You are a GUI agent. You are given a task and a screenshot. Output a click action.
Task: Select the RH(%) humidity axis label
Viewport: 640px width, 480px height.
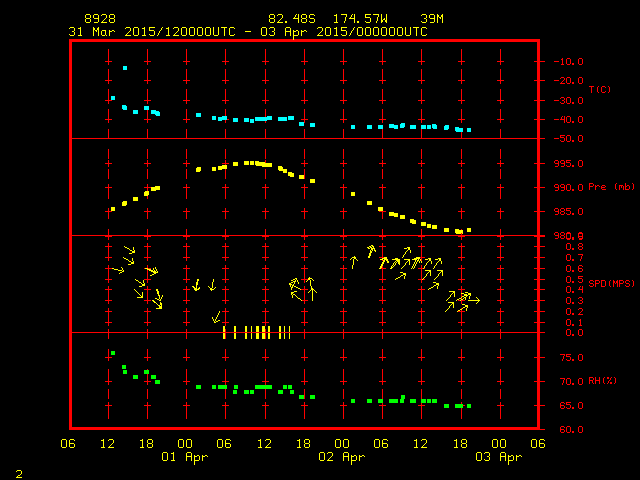point(599,380)
